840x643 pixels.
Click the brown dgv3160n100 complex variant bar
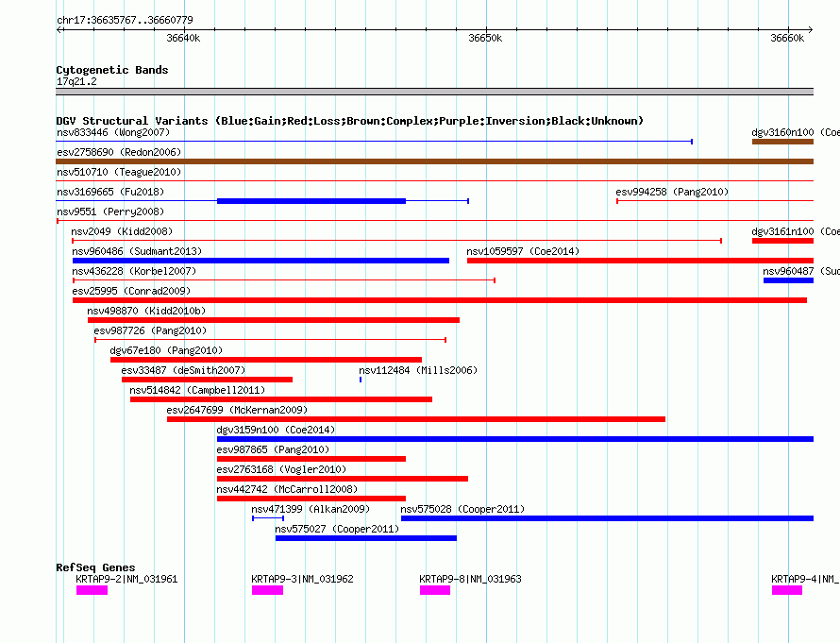(x=782, y=142)
